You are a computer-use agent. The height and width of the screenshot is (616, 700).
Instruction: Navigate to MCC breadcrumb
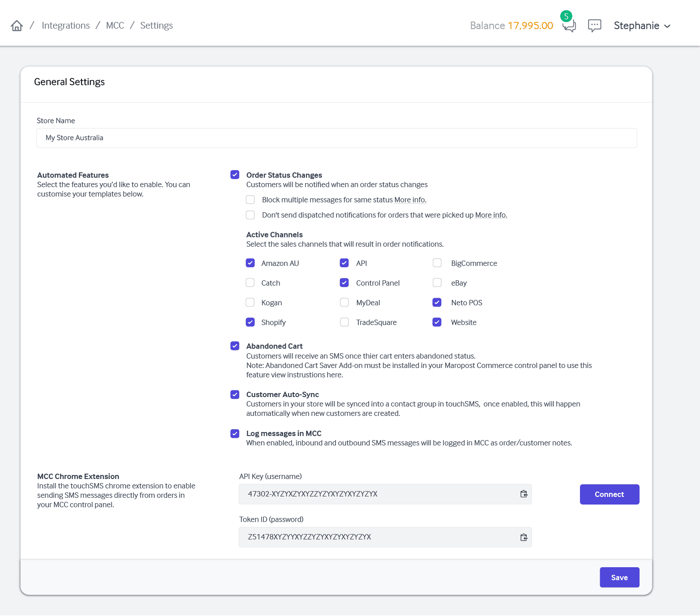point(115,26)
